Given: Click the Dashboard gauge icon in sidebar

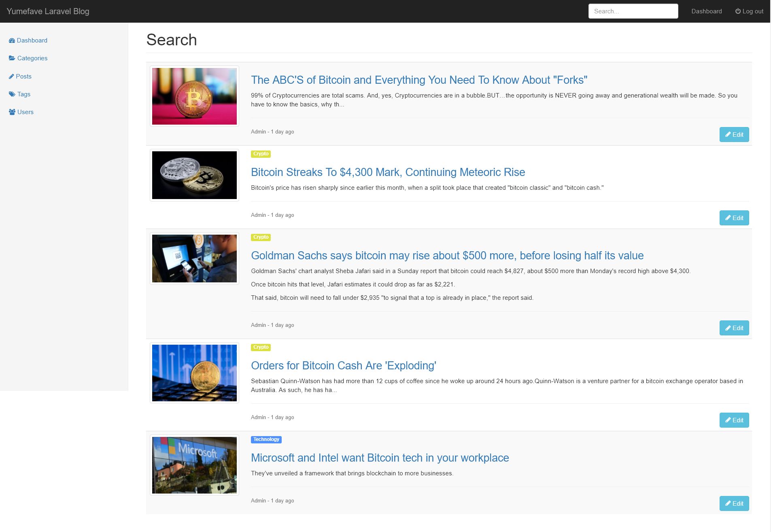Looking at the screenshot, I should tap(12, 40).
